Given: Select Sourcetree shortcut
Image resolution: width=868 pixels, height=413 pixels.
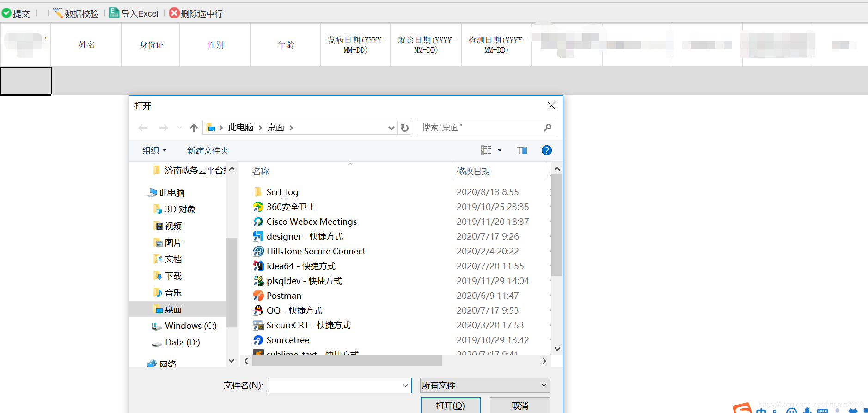Looking at the screenshot, I should coord(281,340).
